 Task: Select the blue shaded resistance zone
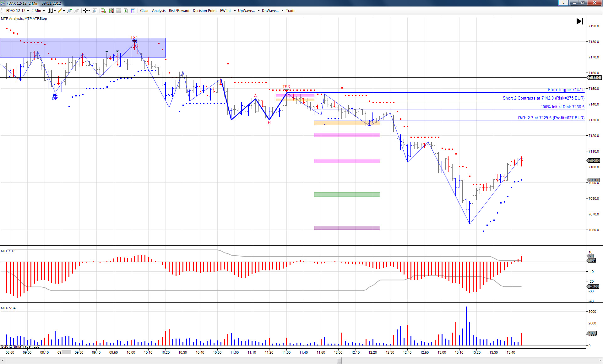[83, 48]
